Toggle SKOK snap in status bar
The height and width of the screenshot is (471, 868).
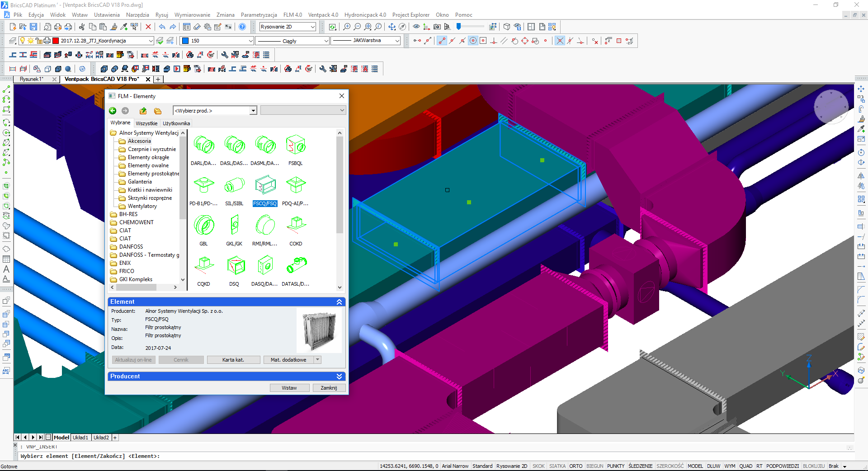click(538, 466)
